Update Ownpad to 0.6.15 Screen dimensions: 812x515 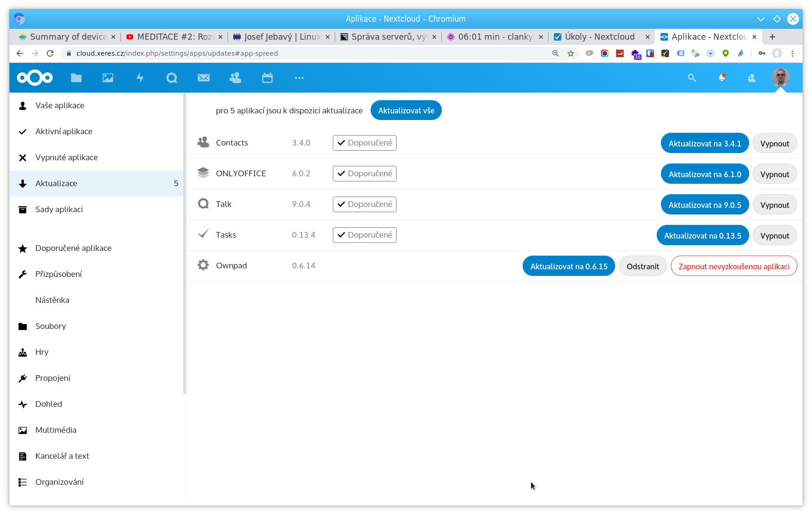[x=569, y=266]
